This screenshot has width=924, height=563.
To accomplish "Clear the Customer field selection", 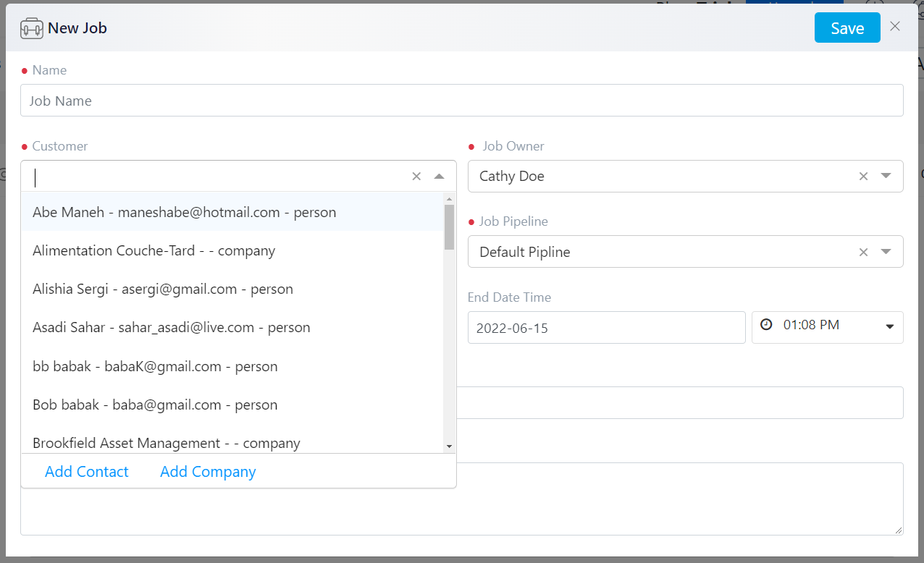I will (416, 176).
